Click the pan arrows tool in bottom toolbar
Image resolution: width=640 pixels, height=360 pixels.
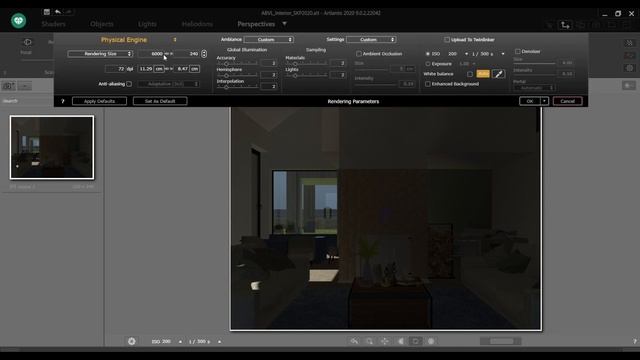click(x=384, y=341)
